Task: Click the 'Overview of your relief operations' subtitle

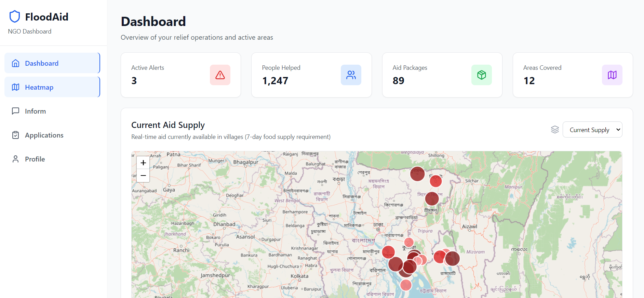Action: [x=197, y=37]
